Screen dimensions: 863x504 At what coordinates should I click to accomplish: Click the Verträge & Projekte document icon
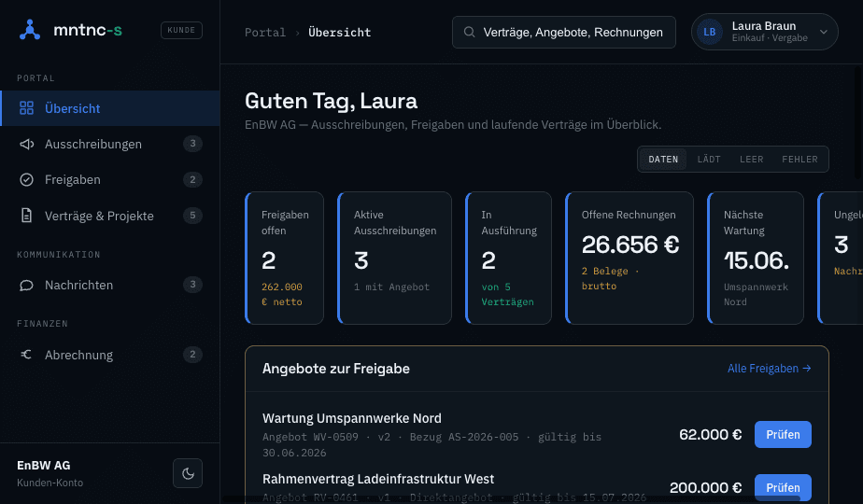(x=26, y=216)
